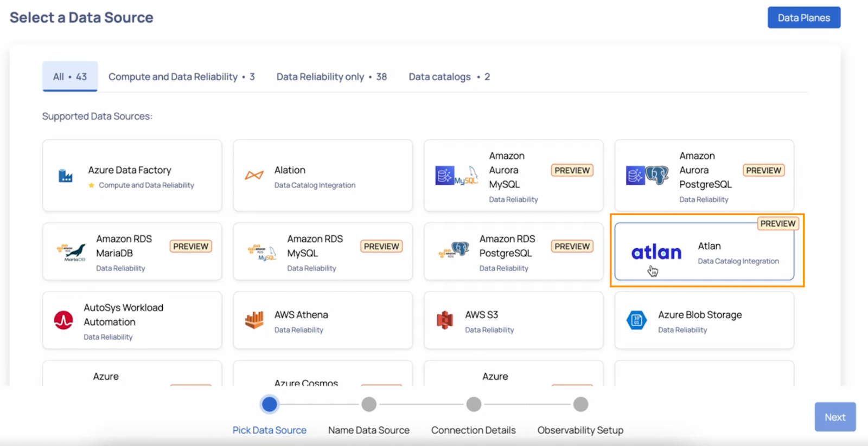Image resolution: width=868 pixels, height=446 pixels.
Task: Select the Atlan card title
Action: coord(709,246)
